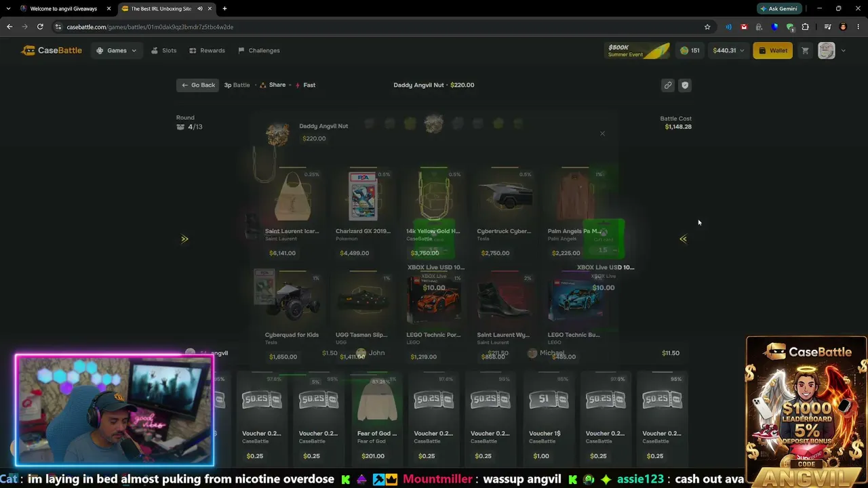The height and width of the screenshot is (488, 868).
Task: Open the Rewards page
Action: [208, 50]
